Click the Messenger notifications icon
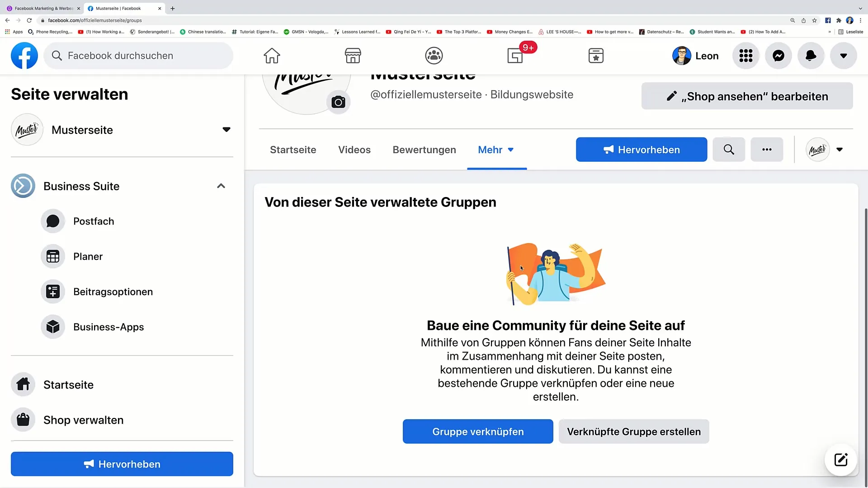Screen dimensions: 868x488 point(778,56)
